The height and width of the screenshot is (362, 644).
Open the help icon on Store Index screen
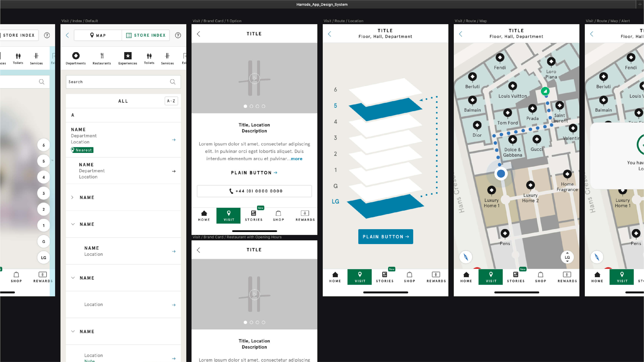click(x=178, y=35)
